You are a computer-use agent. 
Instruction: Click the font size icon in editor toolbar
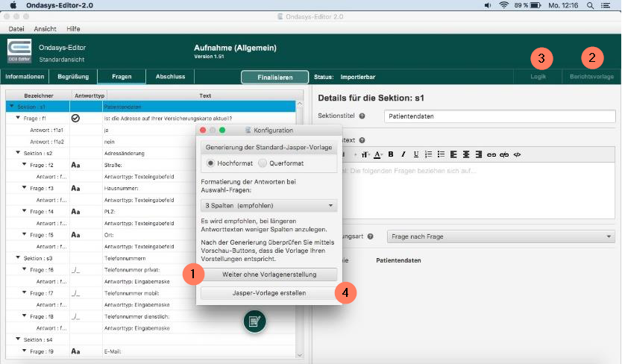[x=365, y=155]
